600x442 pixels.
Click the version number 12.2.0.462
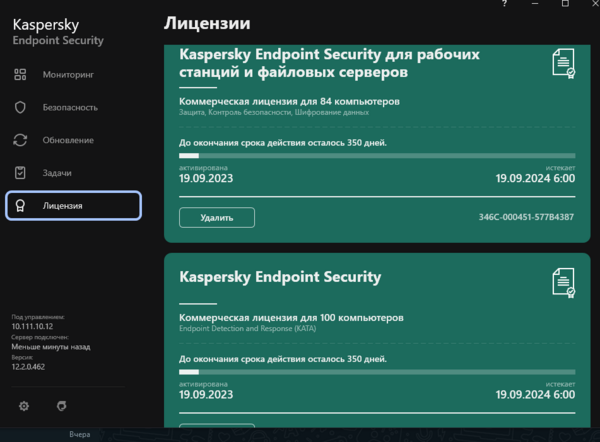tap(30, 367)
